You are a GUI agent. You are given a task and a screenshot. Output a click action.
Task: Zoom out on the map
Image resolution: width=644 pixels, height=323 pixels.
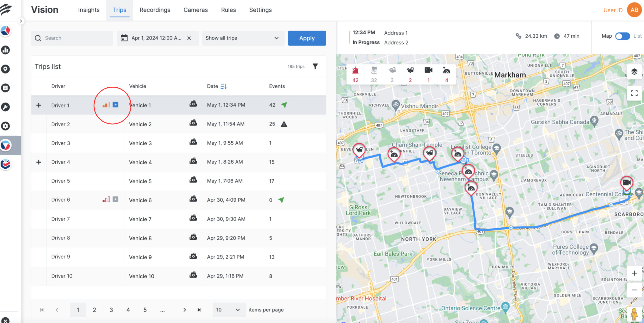pos(634,290)
